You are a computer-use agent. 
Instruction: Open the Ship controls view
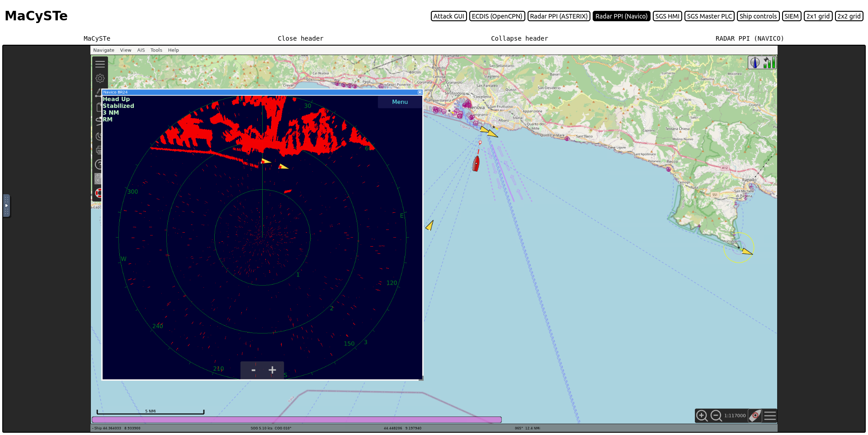point(758,16)
